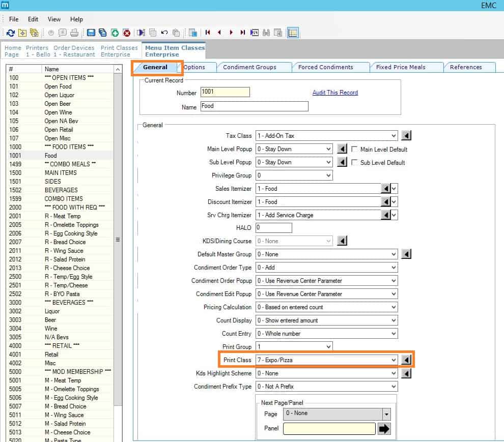Click arrow button next to Print Class
Screen dimensions: 504x442
pyautogui.click(x=406, y=360)
